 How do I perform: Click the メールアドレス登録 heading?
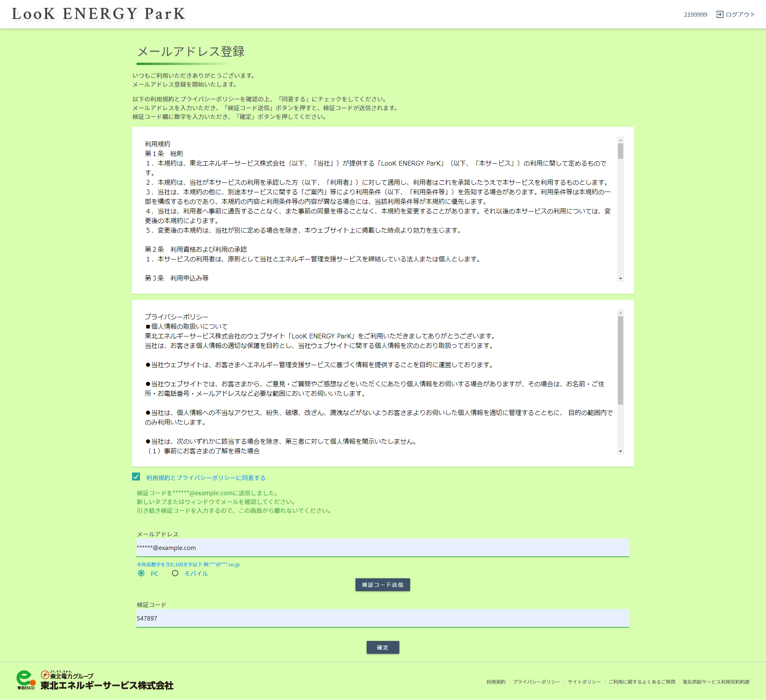(191, 51)
